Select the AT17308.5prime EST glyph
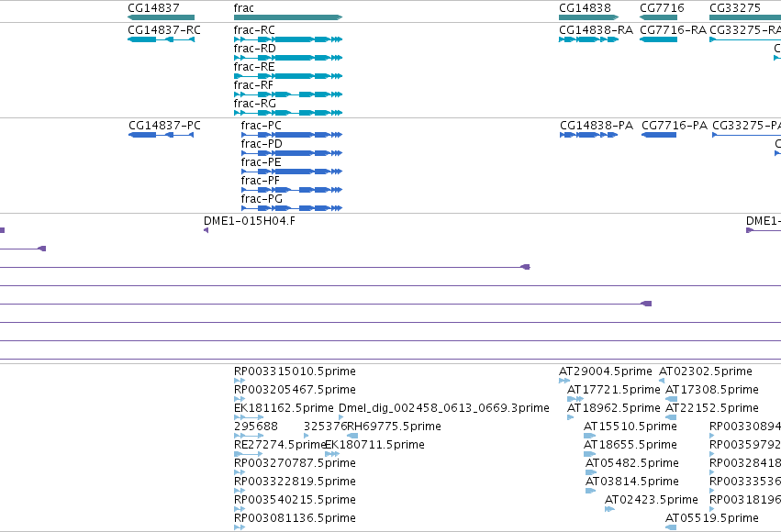The image size is (781, 532). [x=672, y=399]
